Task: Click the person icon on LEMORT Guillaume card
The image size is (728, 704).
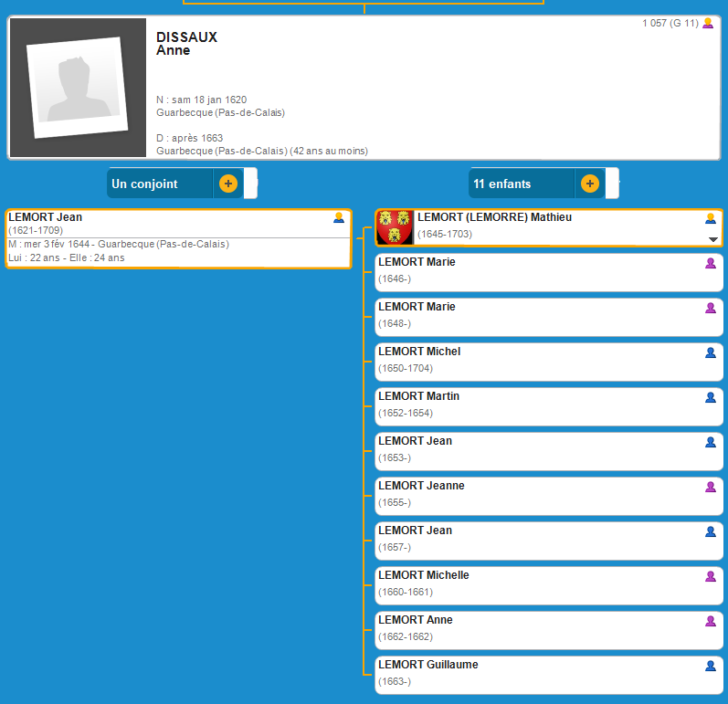Action: (710, 666)
